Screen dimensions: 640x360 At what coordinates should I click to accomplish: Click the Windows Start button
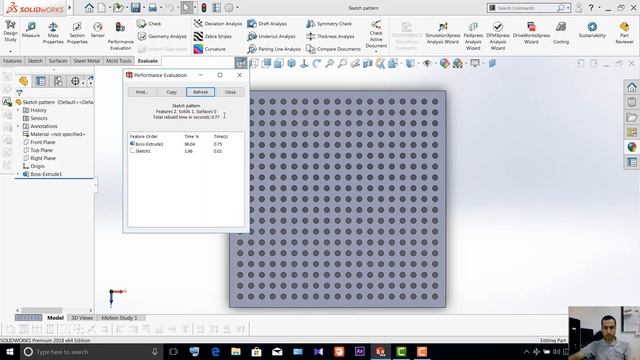pyautogui.click(x=9, y=351)
